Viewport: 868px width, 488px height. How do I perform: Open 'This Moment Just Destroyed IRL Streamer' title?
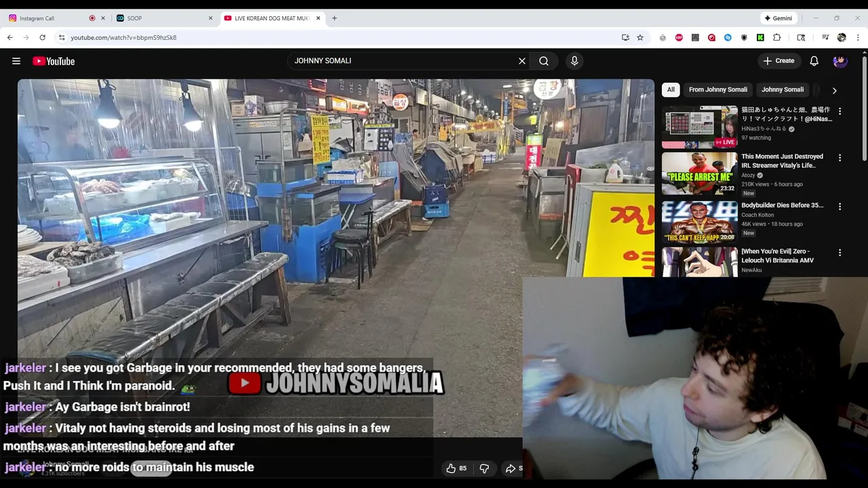pyautogui.click(x=782, y=161)
